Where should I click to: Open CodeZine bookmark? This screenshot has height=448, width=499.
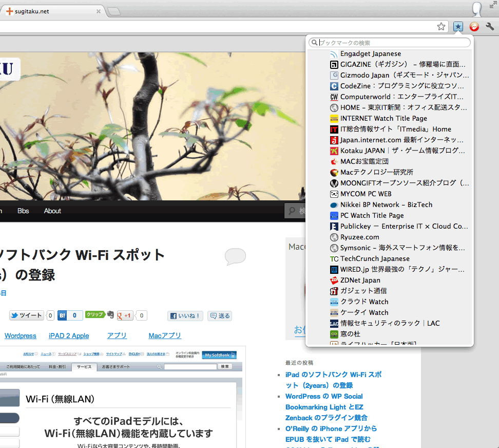pos(390,86)
